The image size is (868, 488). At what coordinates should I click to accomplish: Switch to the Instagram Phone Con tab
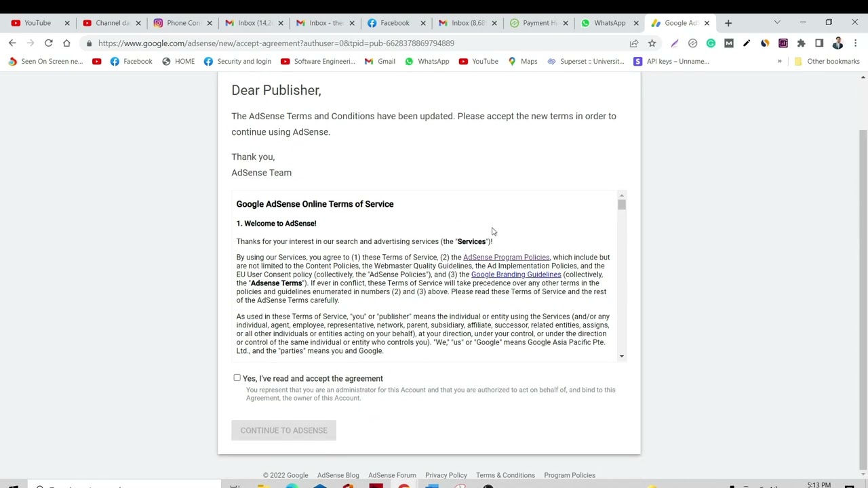tap(183, 23)
